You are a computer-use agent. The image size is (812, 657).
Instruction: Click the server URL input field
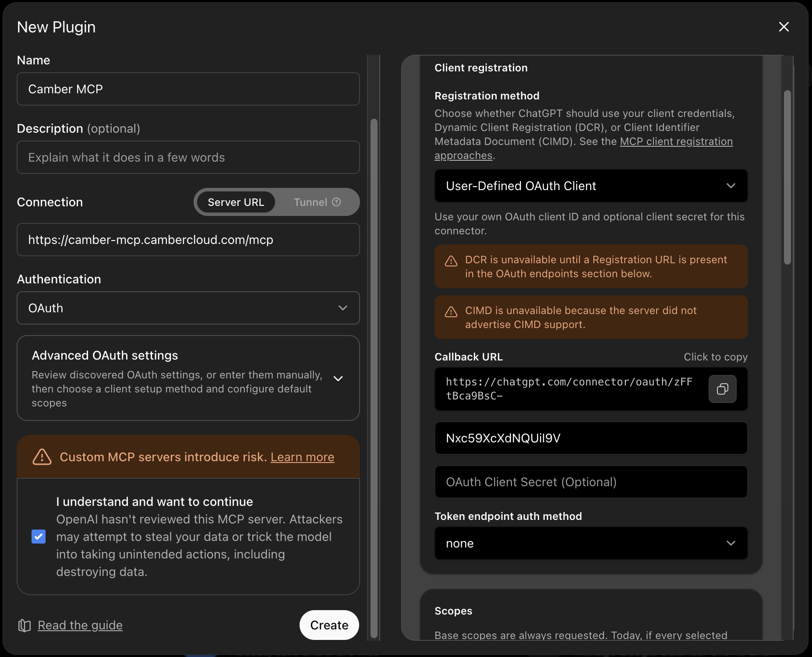click(x=188, y=240)
